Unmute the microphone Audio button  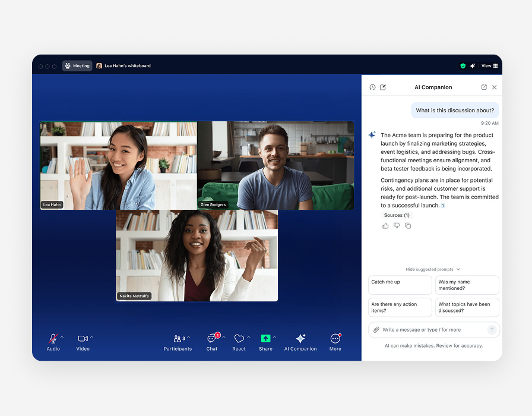coord(53,339)
